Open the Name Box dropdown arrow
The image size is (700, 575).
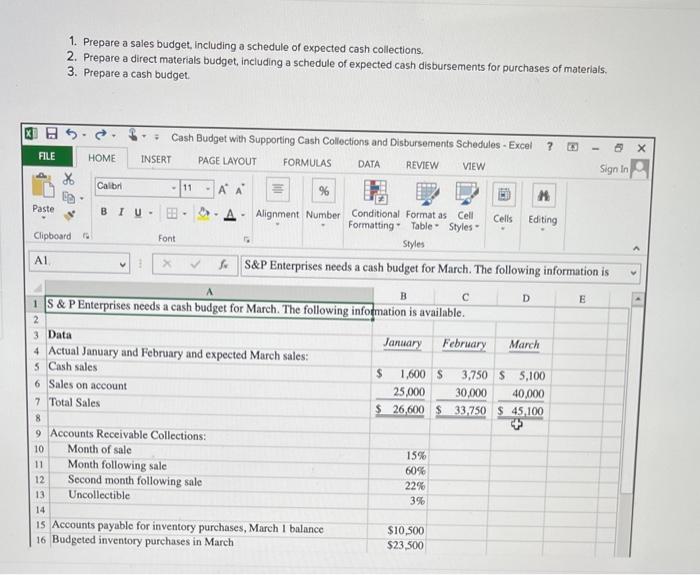(x=122, y=264)
